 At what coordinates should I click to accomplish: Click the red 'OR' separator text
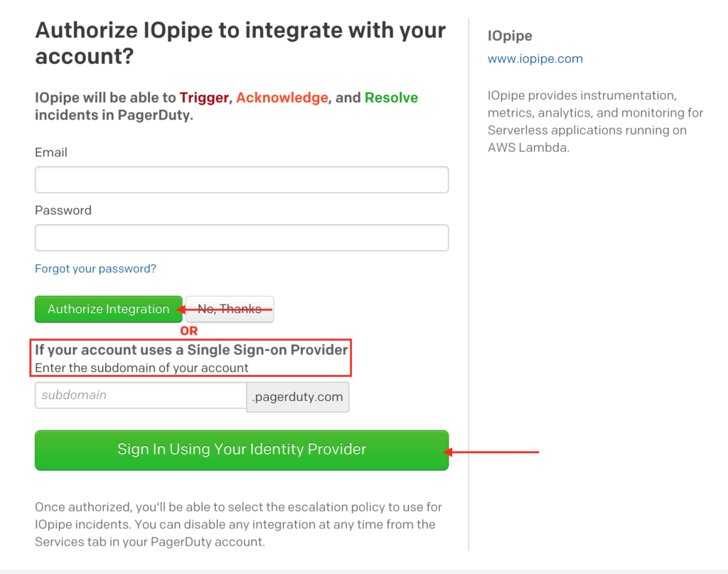(188, 331)
